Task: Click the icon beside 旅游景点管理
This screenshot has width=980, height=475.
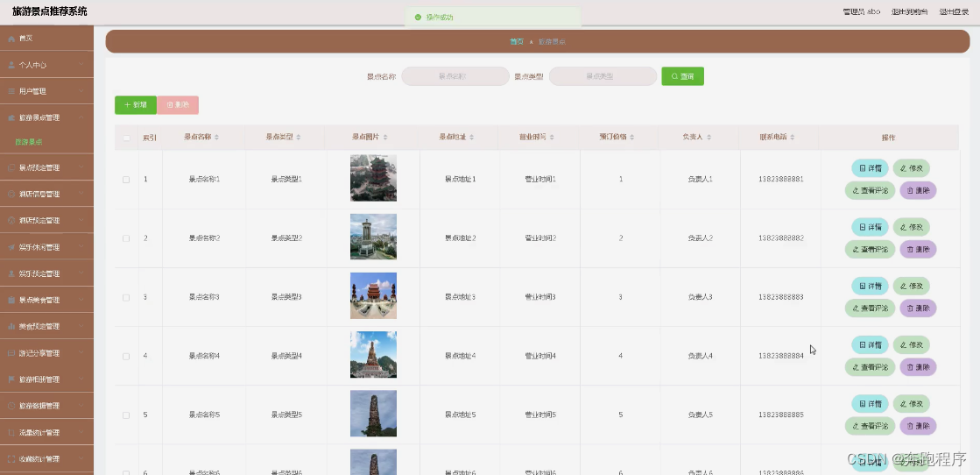Action: tap(11, 117)
